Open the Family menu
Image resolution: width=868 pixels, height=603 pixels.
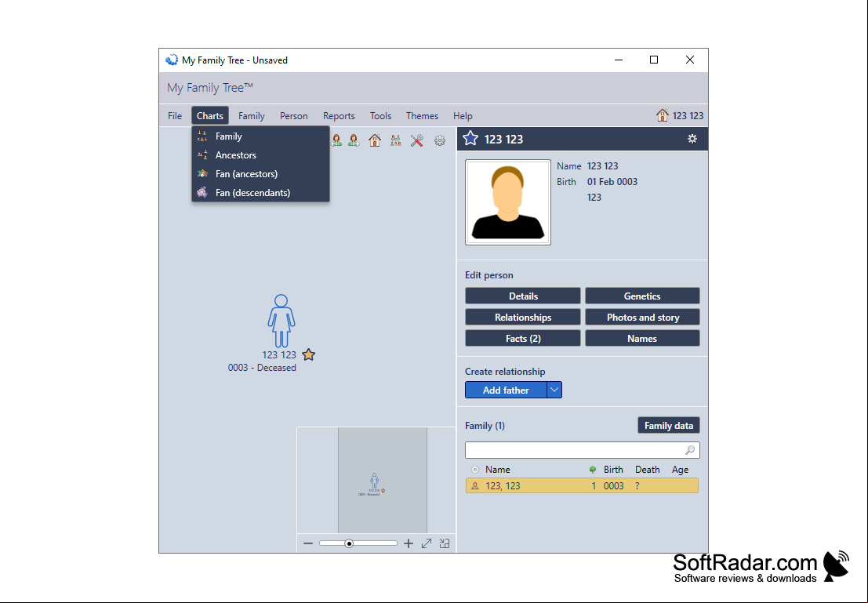(x=252, y=116)
